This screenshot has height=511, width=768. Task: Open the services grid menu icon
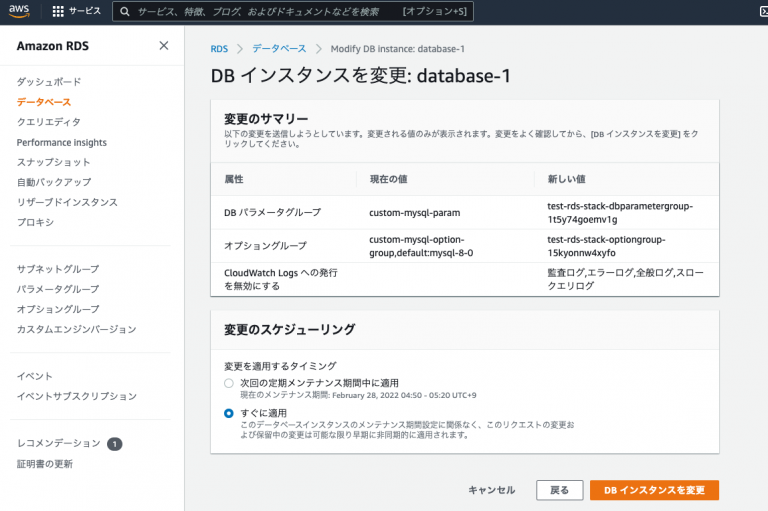tap(58, 12)
